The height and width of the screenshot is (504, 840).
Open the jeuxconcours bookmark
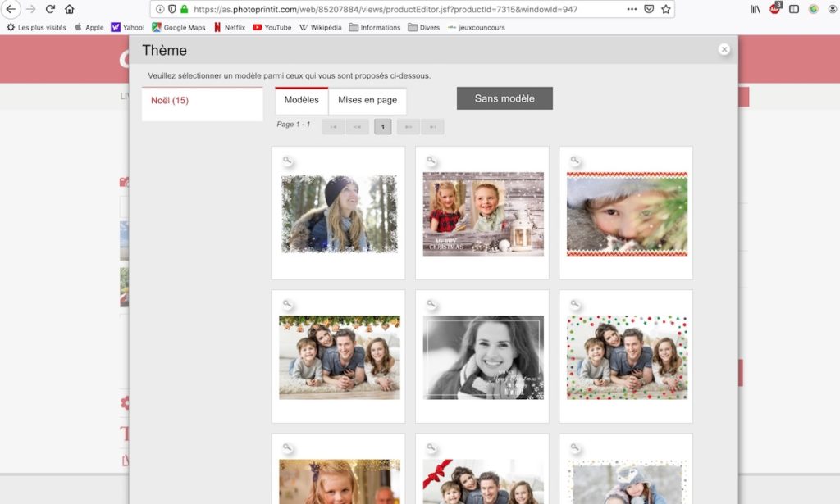[477, 27]
